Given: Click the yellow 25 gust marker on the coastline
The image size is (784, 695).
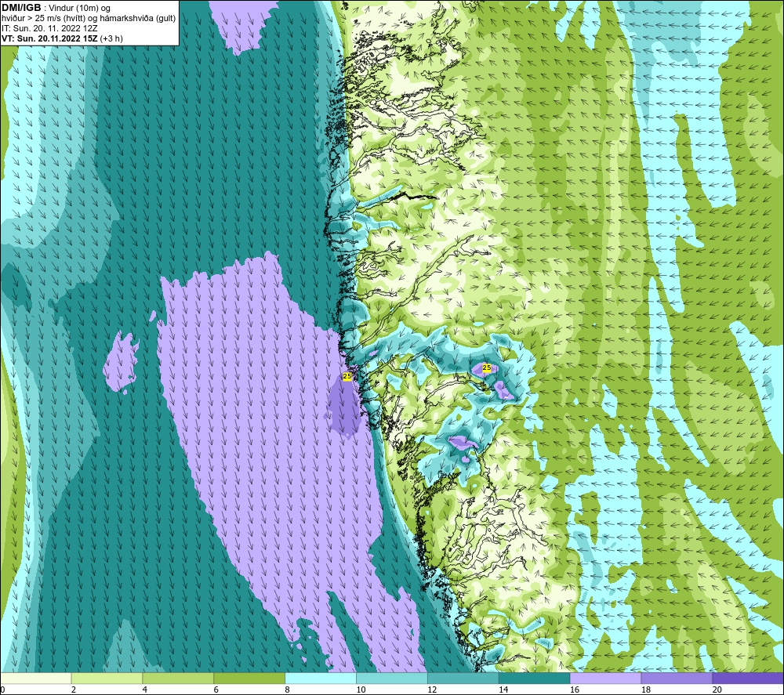Looking at the screenshot, I should (x=347, y=376).
